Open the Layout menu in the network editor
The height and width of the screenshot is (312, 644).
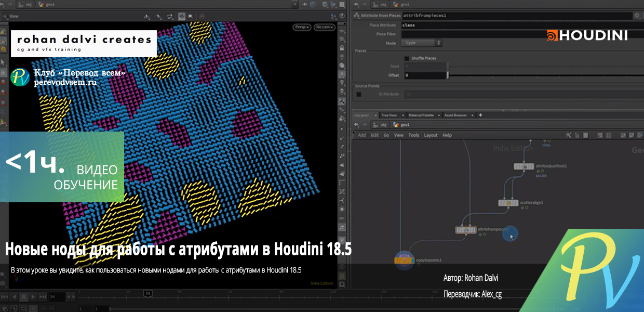click(431, 135)
